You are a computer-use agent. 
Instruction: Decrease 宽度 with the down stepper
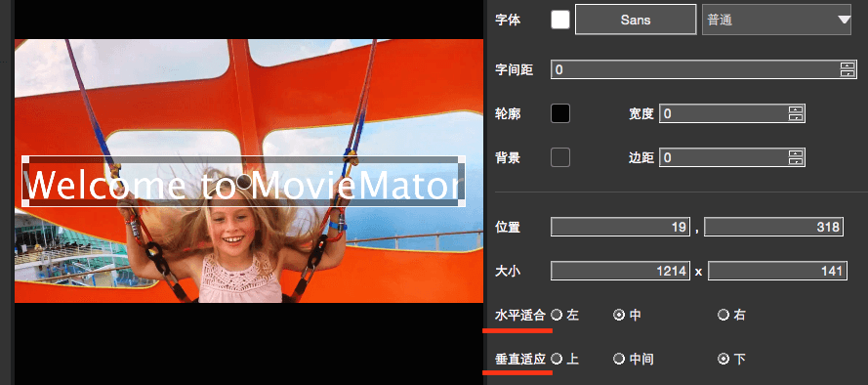pyautogui.click(x=796, y=117)
